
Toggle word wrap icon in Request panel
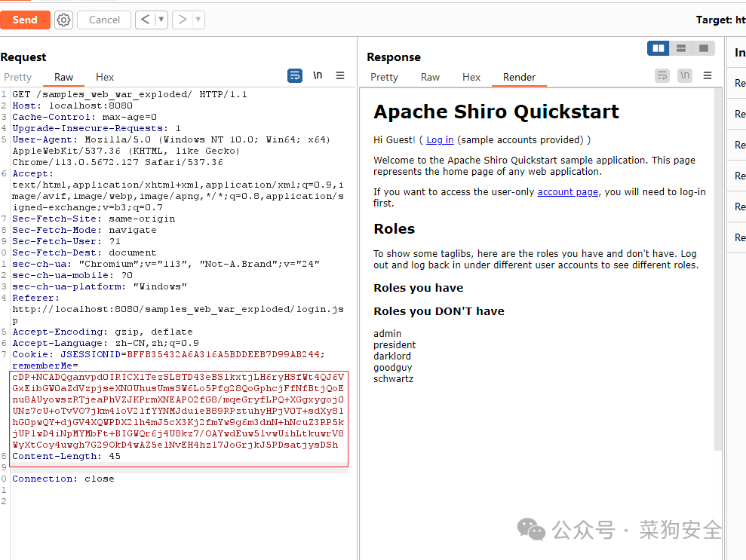coord(295,75)
